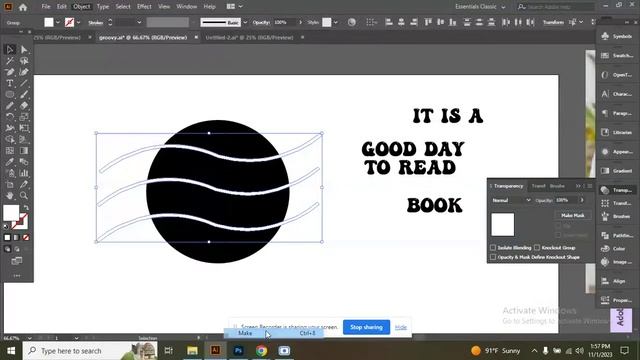Expand Transparency panel opacity slider arrow
The width and height of the screenshot is (640, 360).
click(582, 200)
